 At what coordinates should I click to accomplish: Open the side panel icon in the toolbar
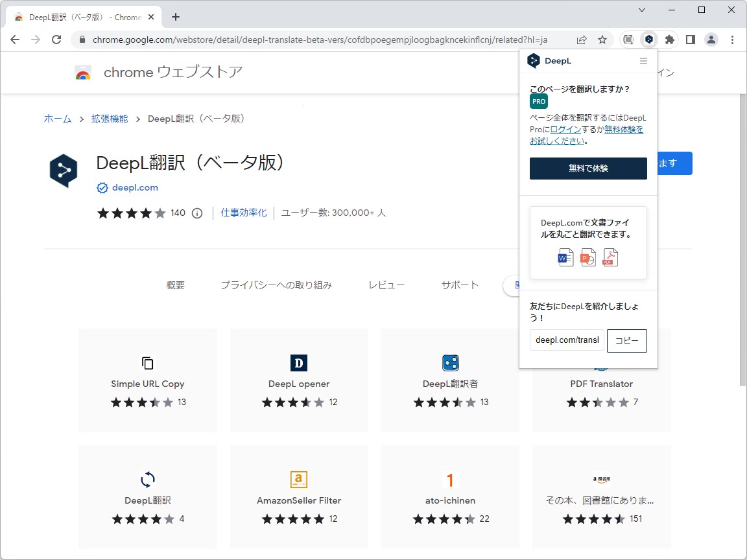point(690,40)
